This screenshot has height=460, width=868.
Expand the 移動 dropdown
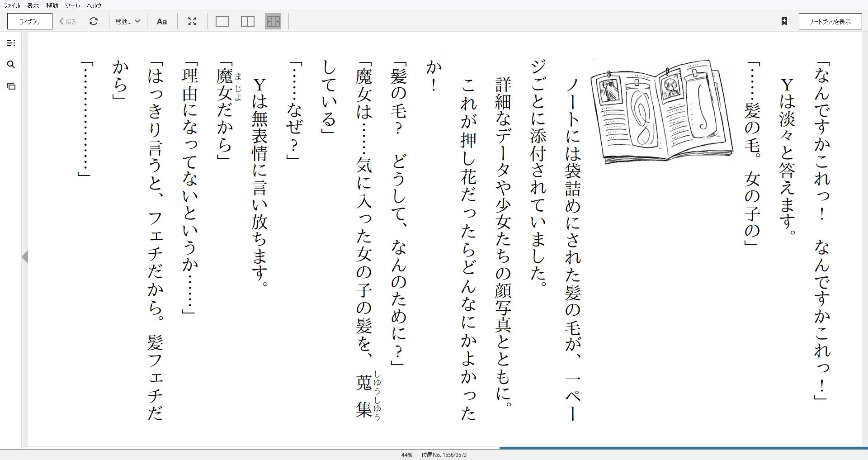coord(127,21)
